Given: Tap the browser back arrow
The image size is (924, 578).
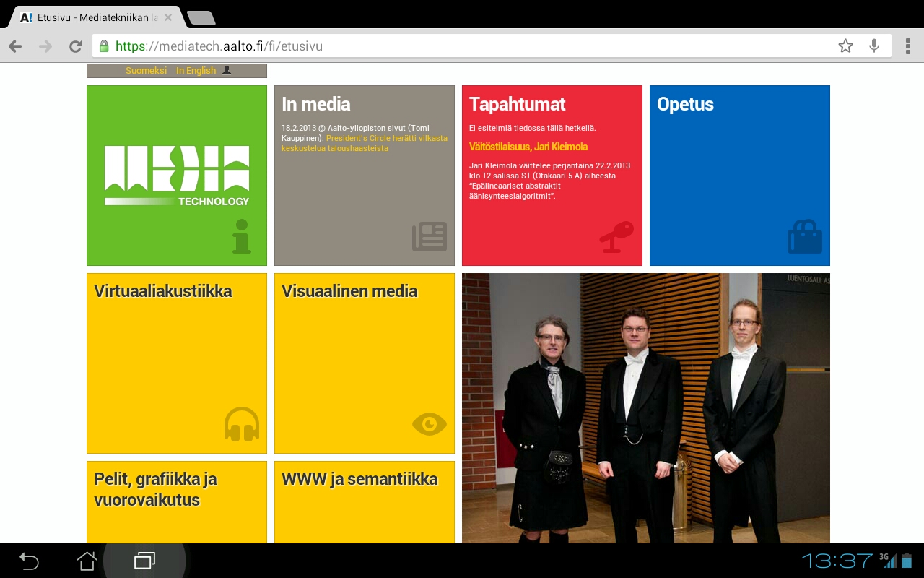Looking at the screenshot, I should coord(15,46).
